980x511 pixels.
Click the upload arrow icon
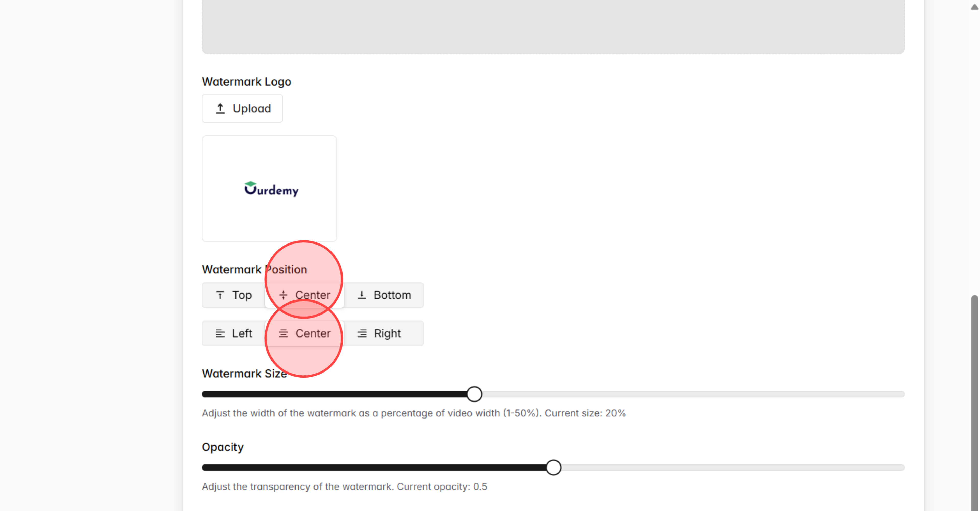click(221, 108)
